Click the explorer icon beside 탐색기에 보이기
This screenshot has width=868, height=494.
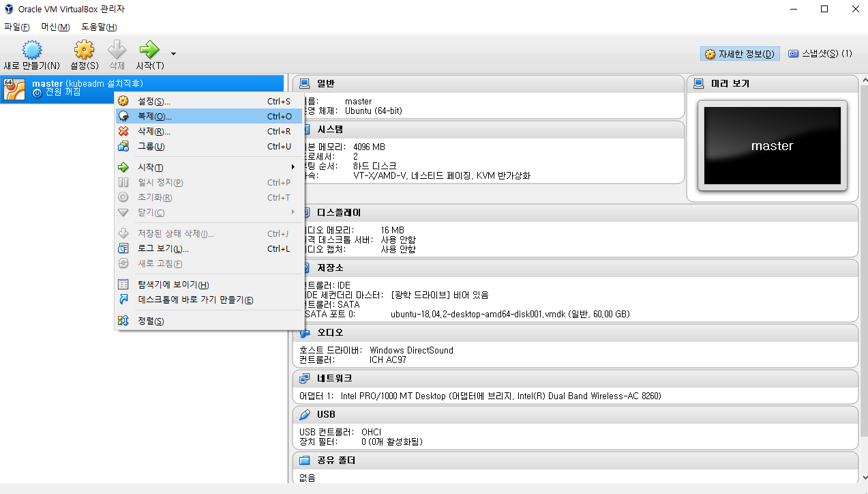tap(123, 285)
